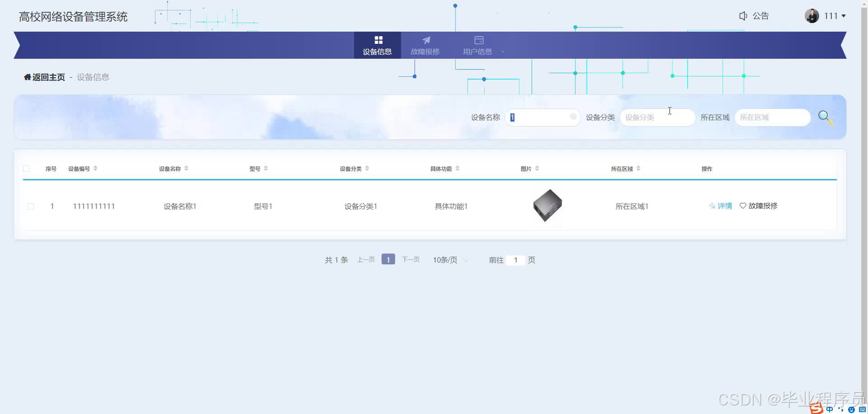Click the 具体功能1 cell
Viewport: 868px width, 414px height.
click(451, 207)
